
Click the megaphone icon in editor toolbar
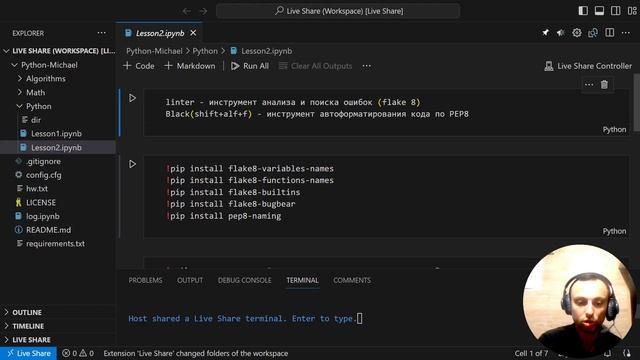click(x=560, y=33)
